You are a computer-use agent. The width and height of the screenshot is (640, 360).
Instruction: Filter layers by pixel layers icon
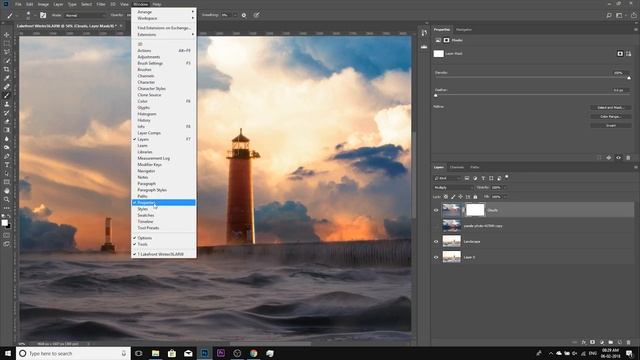pos(467,178)
